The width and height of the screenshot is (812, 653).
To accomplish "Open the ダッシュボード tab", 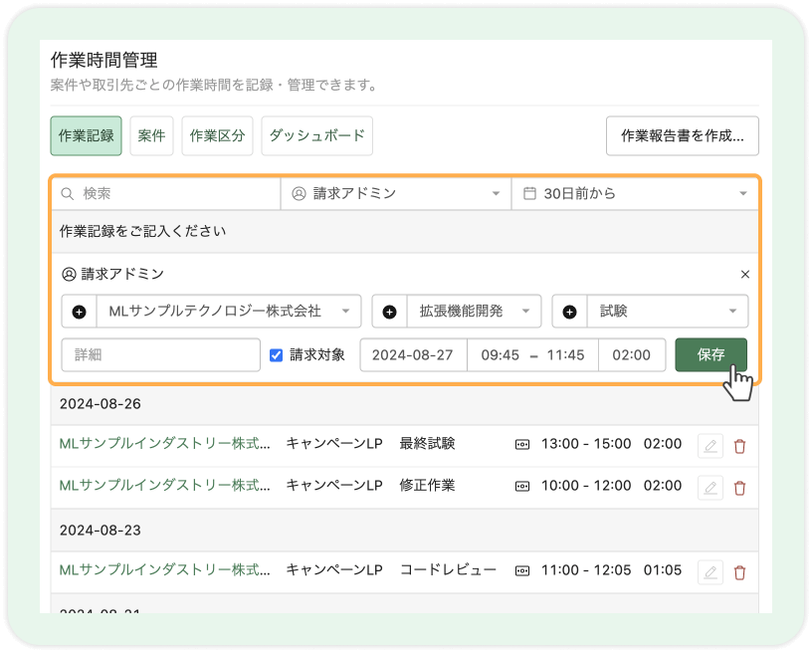I will (316, 135).
